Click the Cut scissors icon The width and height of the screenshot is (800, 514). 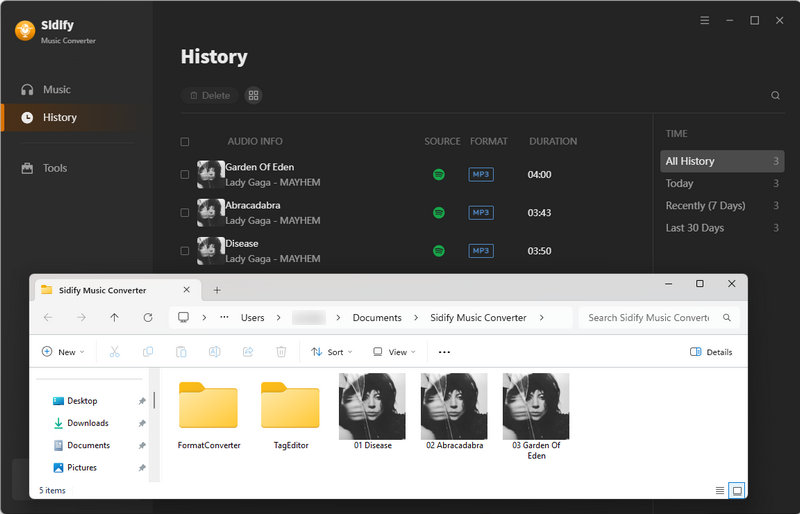(x=114, y=352)
